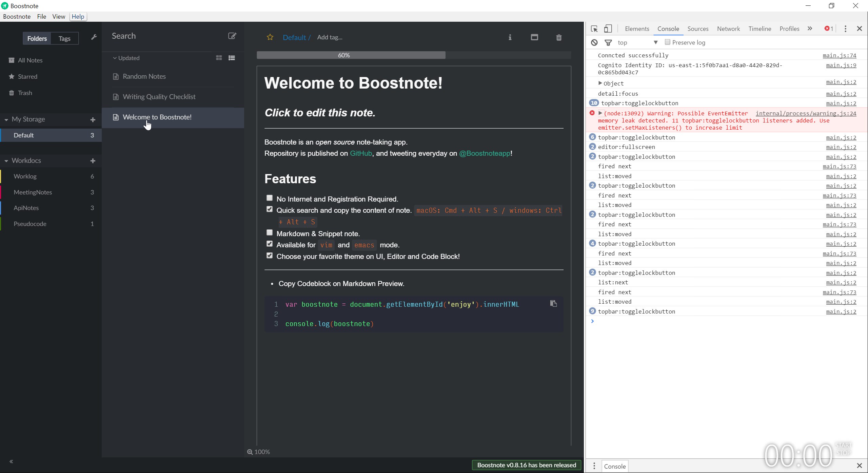Select the Worklog folder
The height and width of the screenshot is (473, 868).
pos(51,176)
